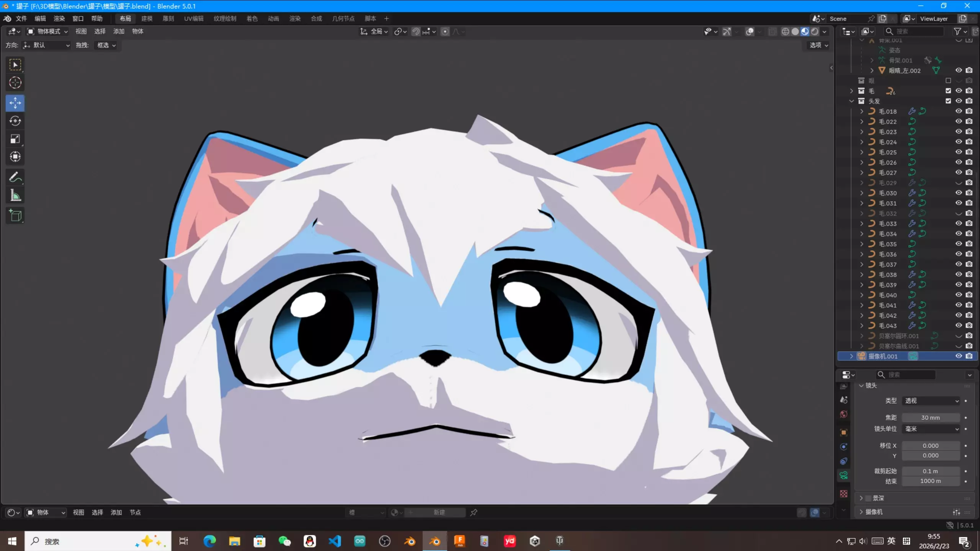Collapse the 头发 collection tree
980x551 pixels.
point(851,101)
